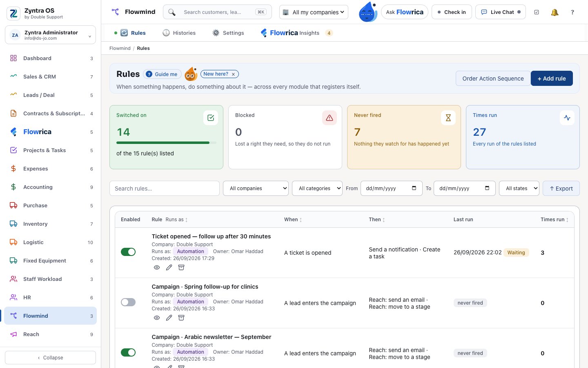The height and width of the screenshot is (368, 588).
Task: Dismiss the New here? hint chip
Action: [x=233, y=74]
